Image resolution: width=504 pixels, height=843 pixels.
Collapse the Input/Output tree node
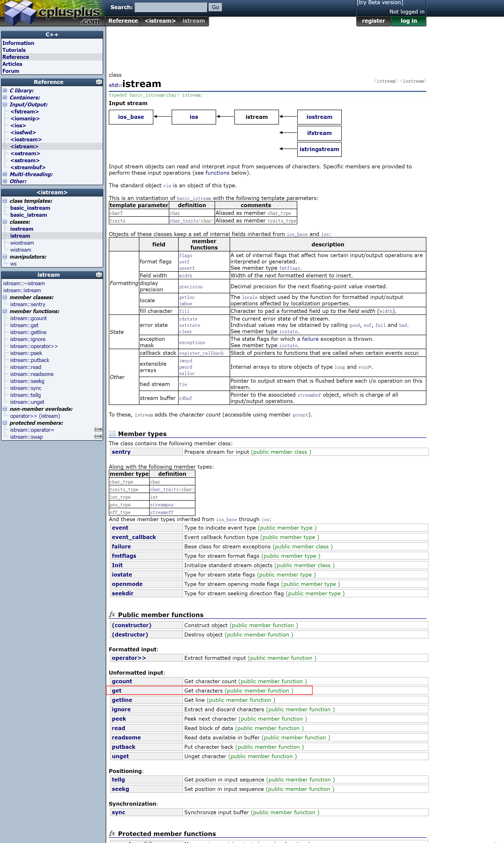click(5, 105)
